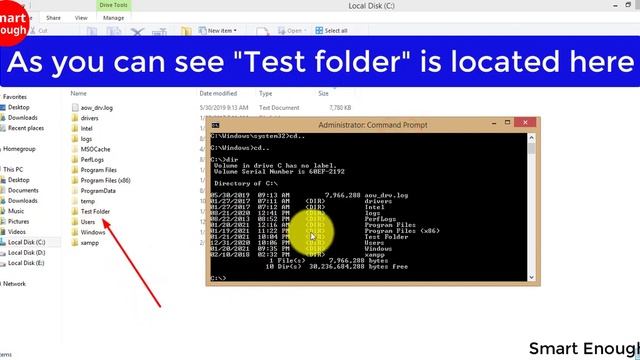
Task: Close the Command Prompt window
Action: click(x=525, y=122)
